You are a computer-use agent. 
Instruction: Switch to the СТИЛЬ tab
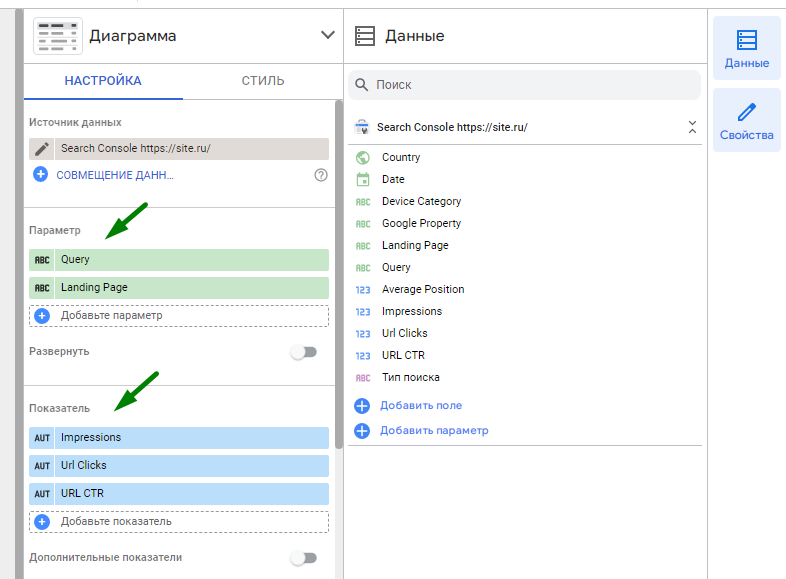(263, 81)
